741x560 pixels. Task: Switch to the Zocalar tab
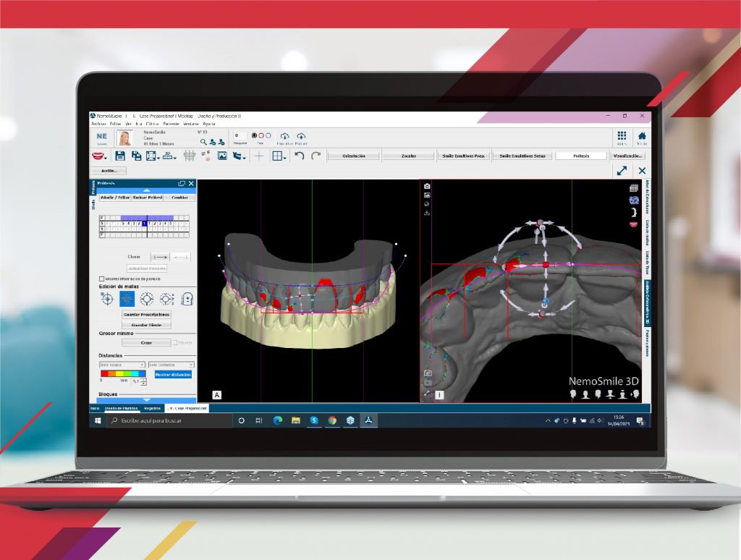(x=409, y=156)
